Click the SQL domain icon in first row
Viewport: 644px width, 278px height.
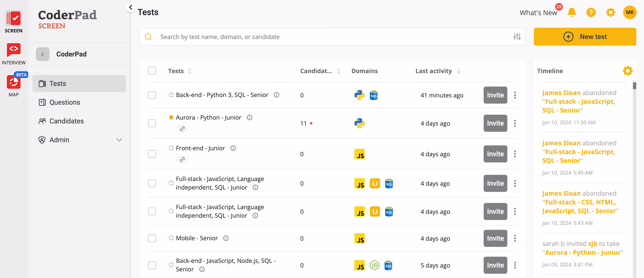pyautogui.click(x=373, y=95)
